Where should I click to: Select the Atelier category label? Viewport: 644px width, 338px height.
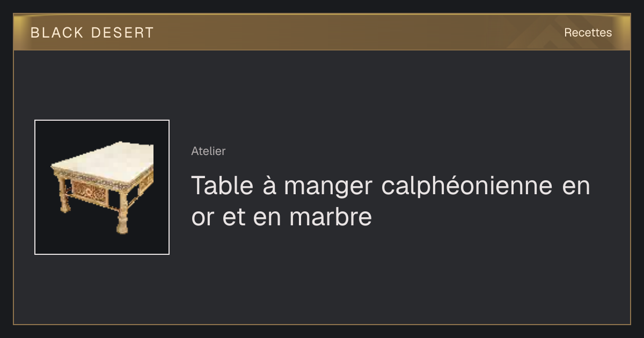[x=208, y=151]
